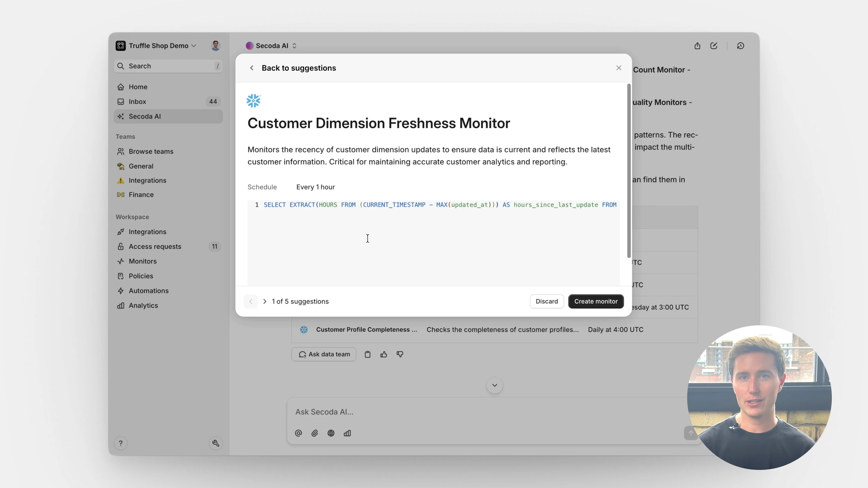Open the Truffle Shop Demo workspace dropdown
Image resolution: width=868 pixels, height=488 pixels.
click(x=162, y=45)
